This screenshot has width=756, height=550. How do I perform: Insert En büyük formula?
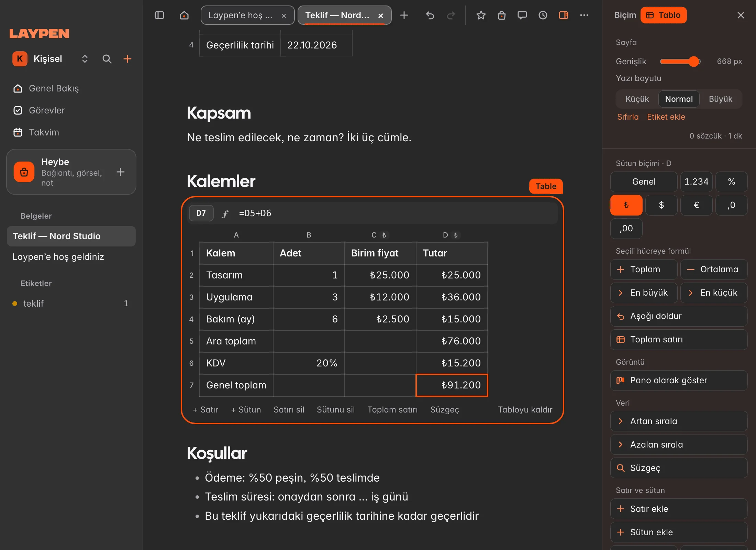(644, 293)
